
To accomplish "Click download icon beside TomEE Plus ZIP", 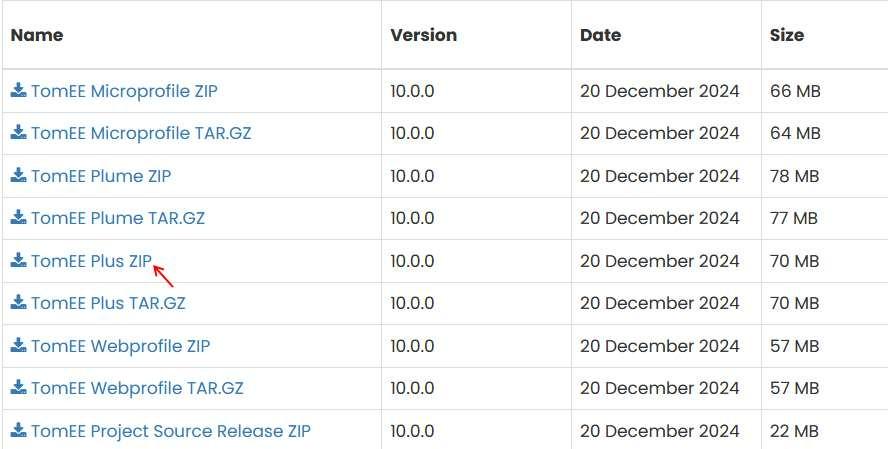I will [19, 260].
